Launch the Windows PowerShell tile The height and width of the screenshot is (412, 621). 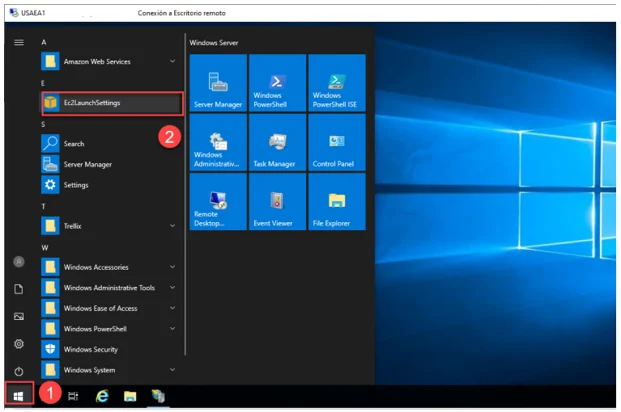277,83
